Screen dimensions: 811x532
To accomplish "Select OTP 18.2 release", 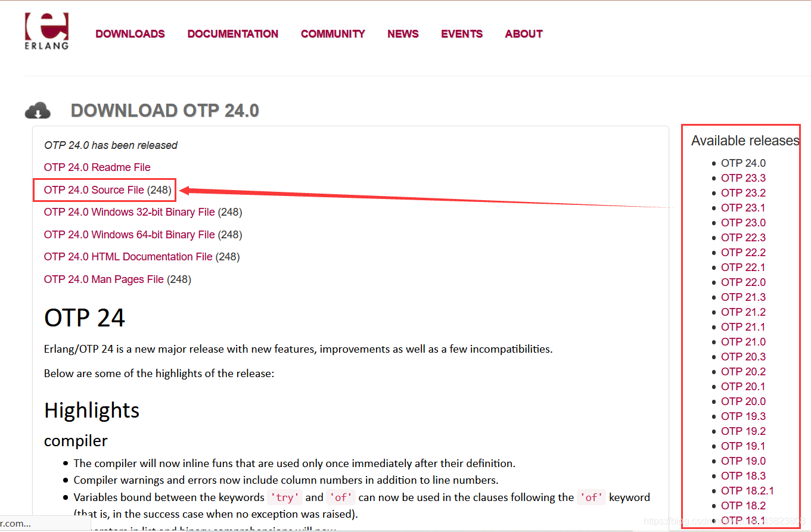I will 743,506.
